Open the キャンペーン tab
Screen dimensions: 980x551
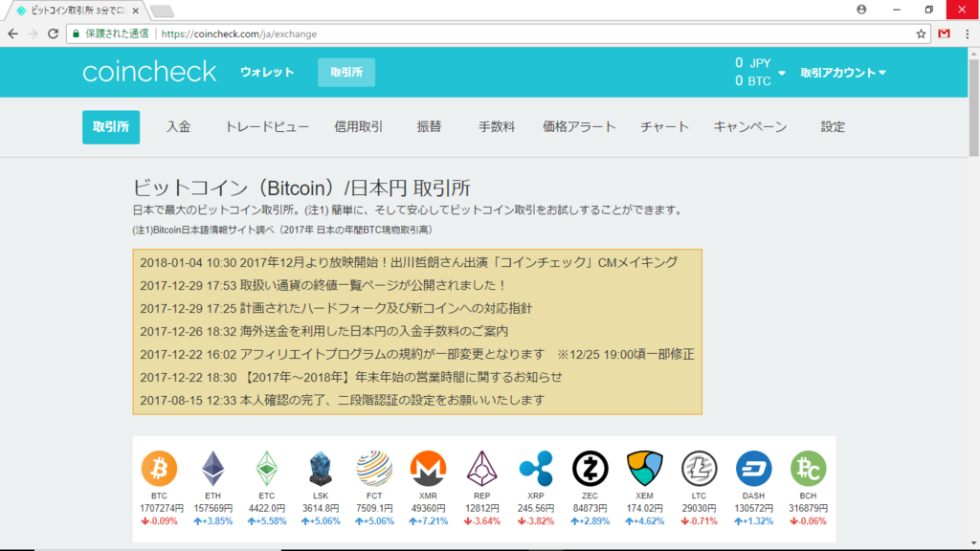(x=750, y=127)
